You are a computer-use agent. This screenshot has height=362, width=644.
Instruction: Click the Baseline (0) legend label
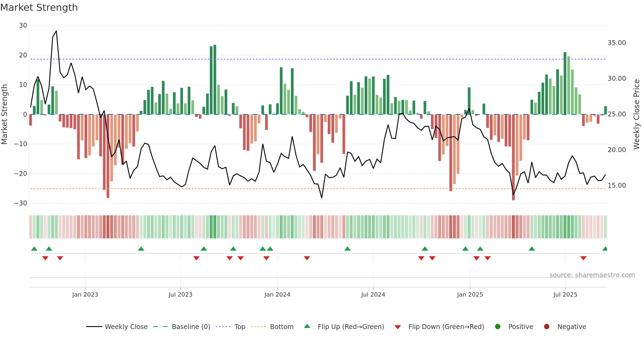pyautogui.click(x=191, y=327)
